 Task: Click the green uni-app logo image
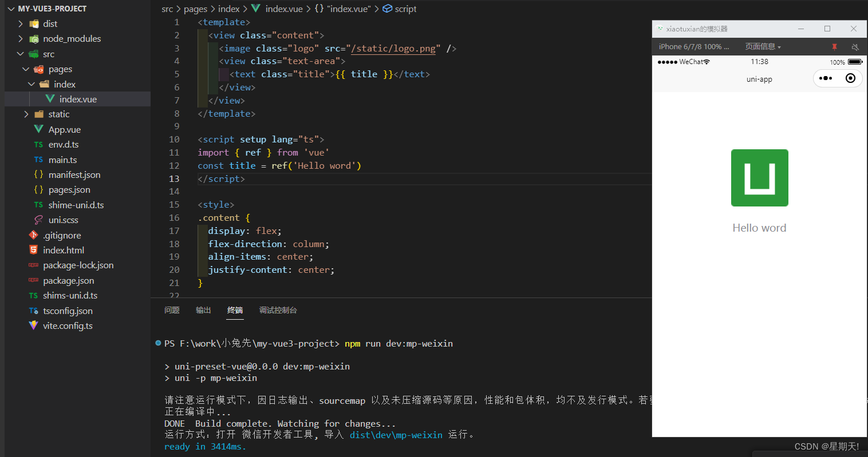pyautogui.click(x=759, y=178)
